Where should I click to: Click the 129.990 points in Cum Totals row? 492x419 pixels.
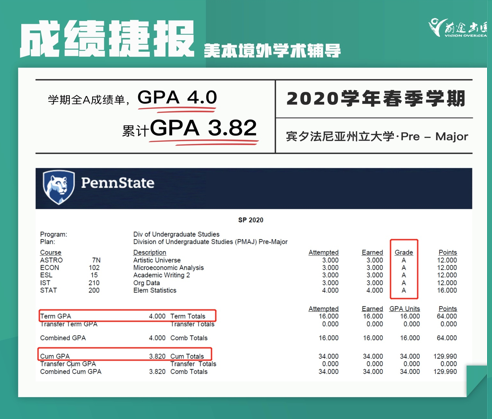point(445,356)
